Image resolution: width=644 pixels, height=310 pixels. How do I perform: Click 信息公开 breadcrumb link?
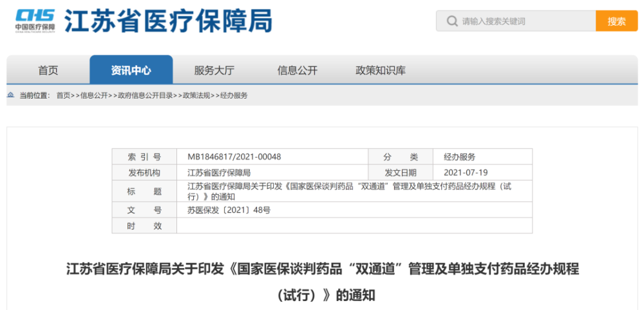93,95
